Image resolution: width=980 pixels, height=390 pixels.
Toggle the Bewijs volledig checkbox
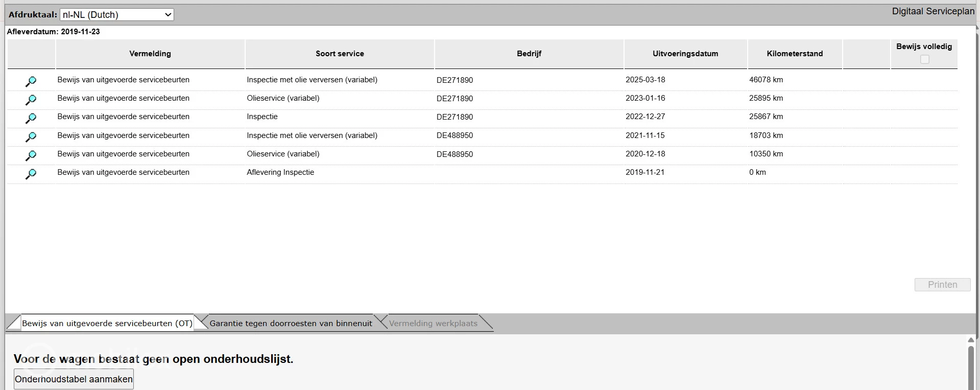[x=924, y=59]
